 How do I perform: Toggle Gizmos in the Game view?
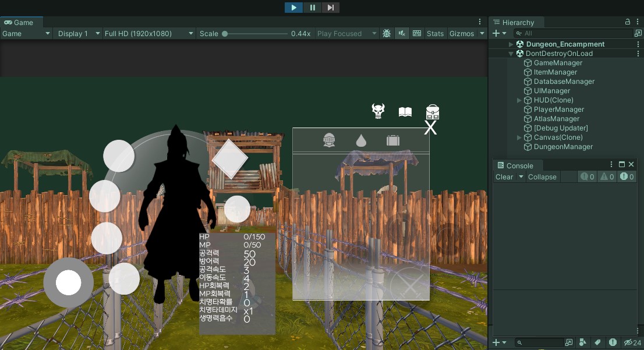[x=462, y=34]
